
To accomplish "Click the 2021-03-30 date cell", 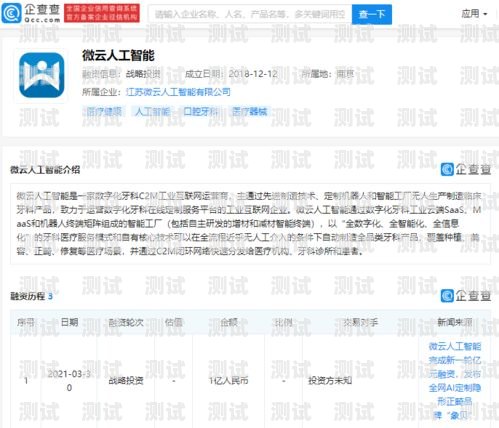I will 69,381.
